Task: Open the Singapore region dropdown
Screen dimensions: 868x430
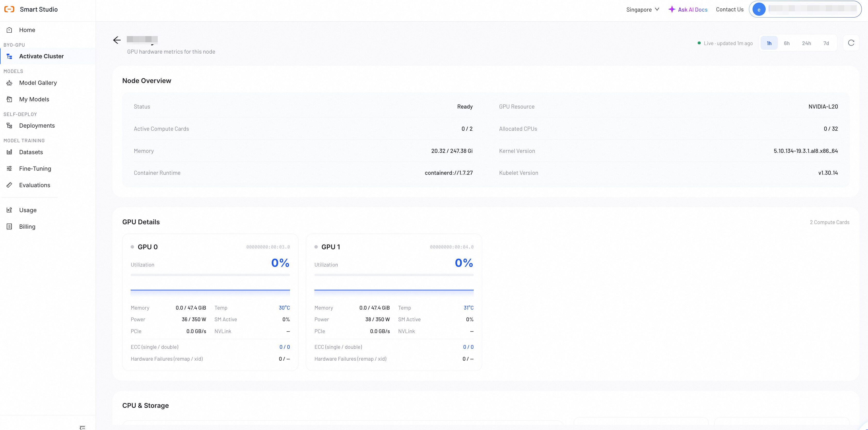Action: click(642, 10)
